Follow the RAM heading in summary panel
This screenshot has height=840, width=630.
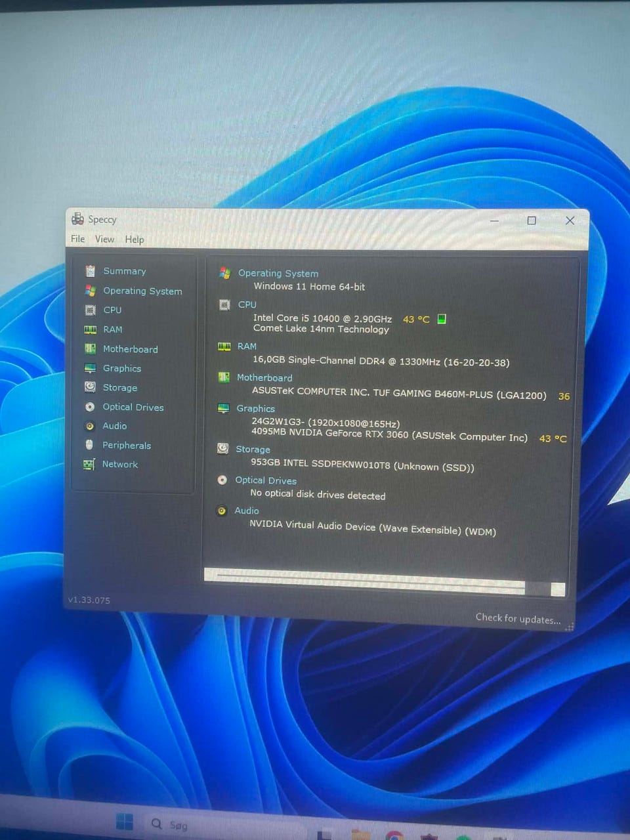click(x=247, y=346)
